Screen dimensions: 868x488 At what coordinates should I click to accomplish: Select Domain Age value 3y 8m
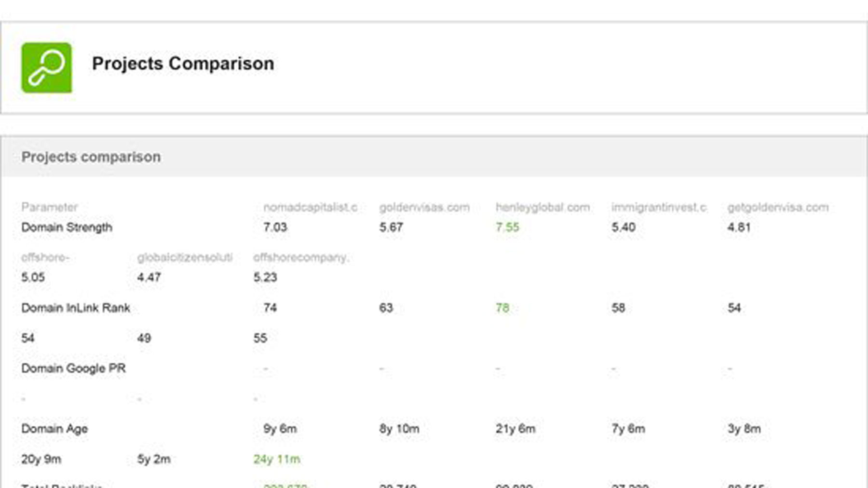[744, 429]
